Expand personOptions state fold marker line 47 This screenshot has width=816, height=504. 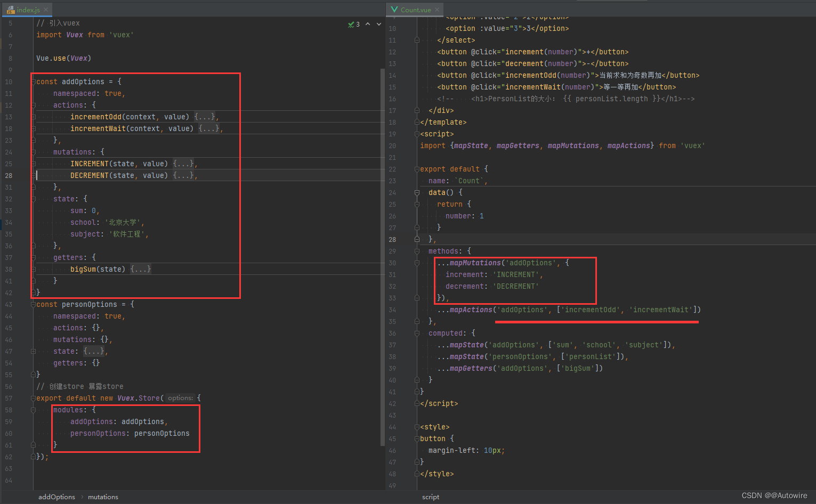point(33,351)
